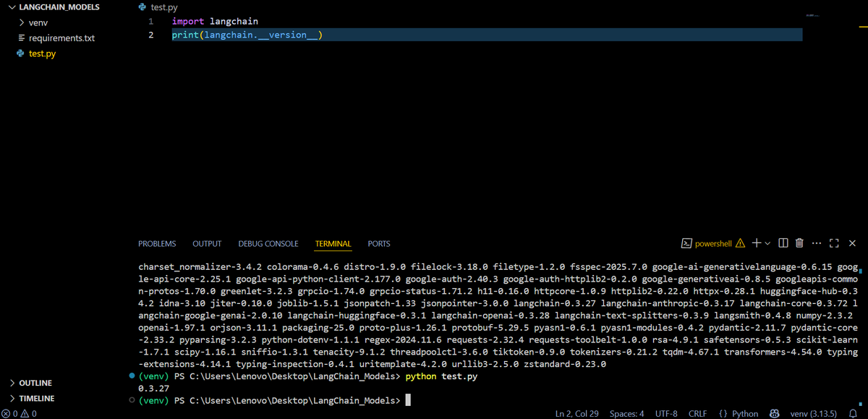Split the terminal
The width and height of the screenshot is (868, 419).
click(x=783, y=244)
